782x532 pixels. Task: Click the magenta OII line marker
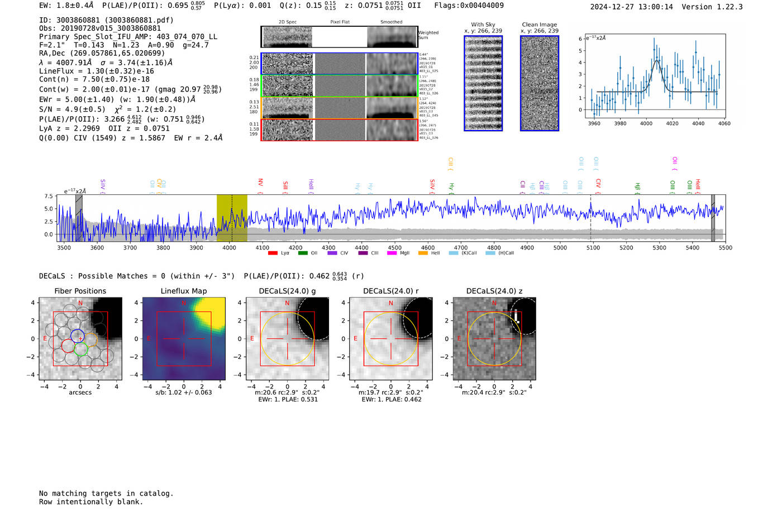(675, 164)
